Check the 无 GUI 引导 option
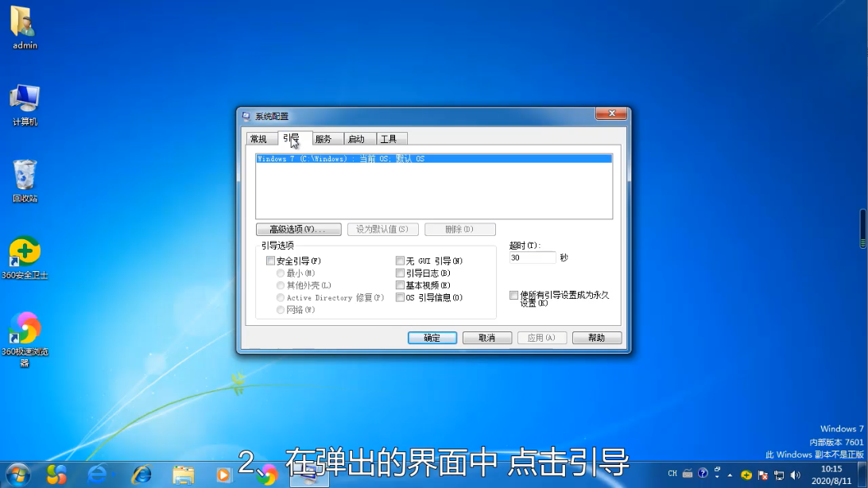868x488 pixels. (x=401, y=261)
